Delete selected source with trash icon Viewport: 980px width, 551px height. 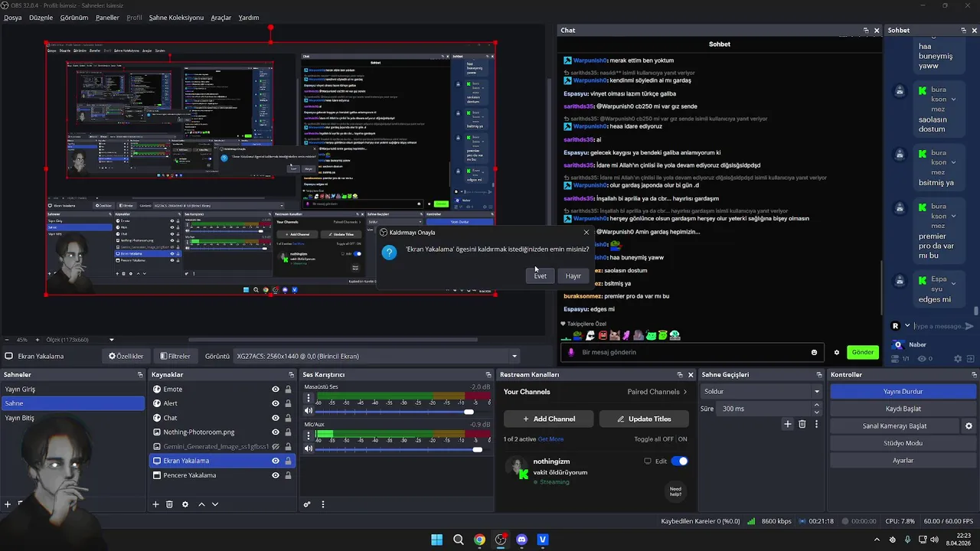click(x=169, y=504)
